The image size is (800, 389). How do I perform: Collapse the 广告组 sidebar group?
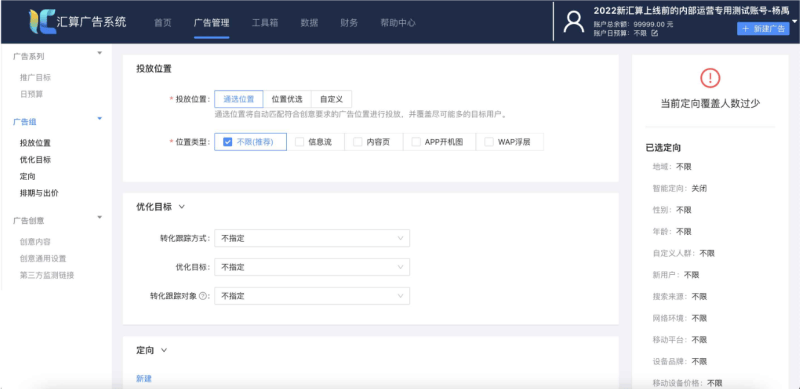coord(99,118)
